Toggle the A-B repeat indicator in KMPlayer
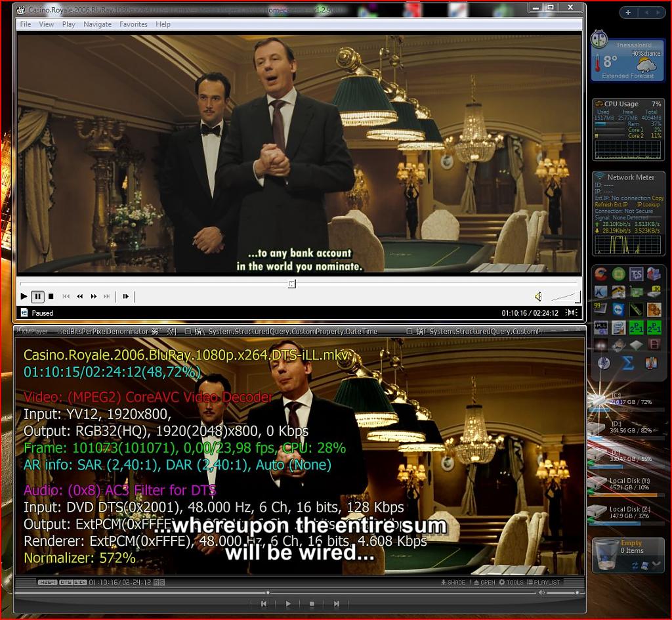The width and height of the screenshot is (672, 620). click(159, 583)
